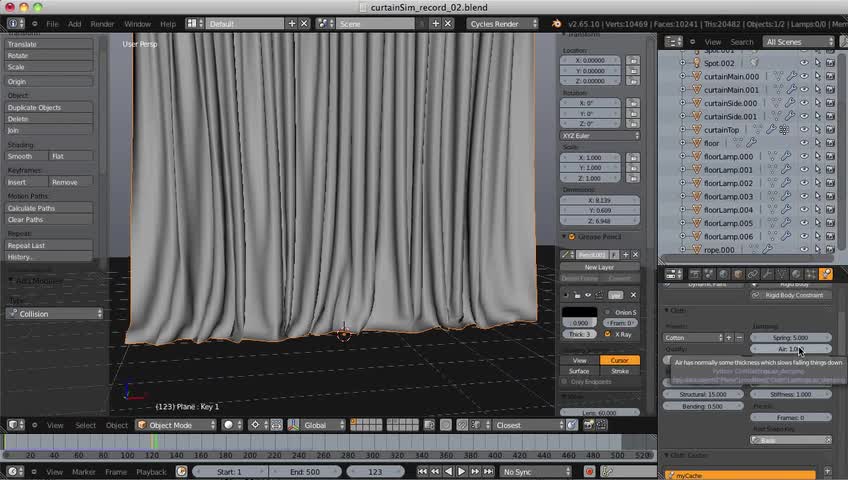Open the Object Constraints chain tab
The height and width of the screenshot is (480, 848).
tap(752, 274)
